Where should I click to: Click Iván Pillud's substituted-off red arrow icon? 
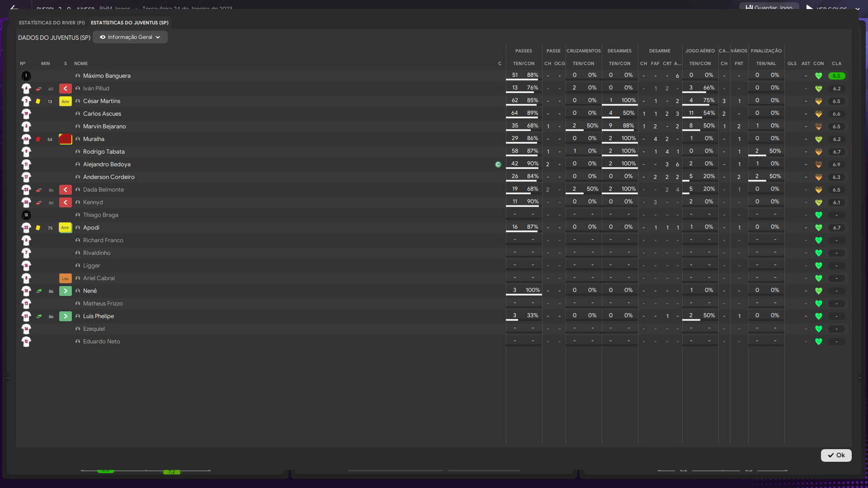click(x=66, y=89)
